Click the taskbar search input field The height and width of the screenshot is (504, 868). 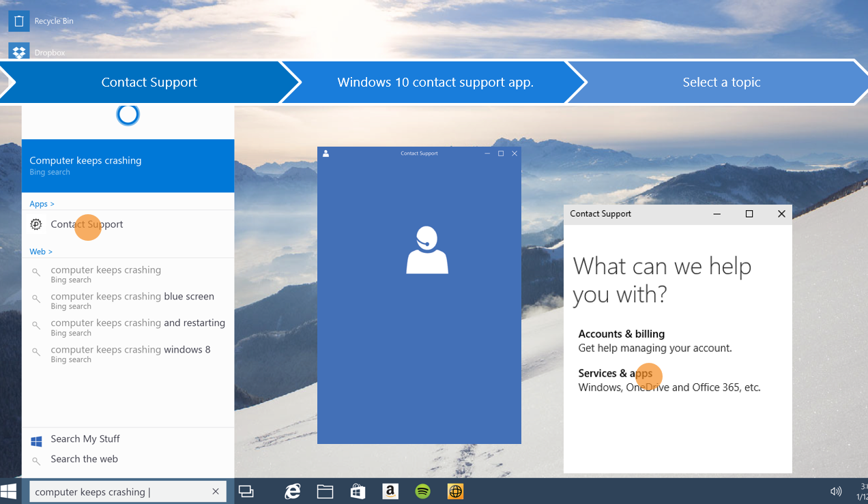tap(119, 492)
